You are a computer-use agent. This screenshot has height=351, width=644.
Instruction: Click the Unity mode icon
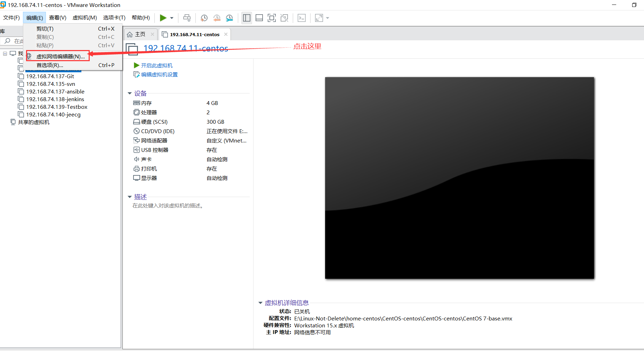pos(284,18)
